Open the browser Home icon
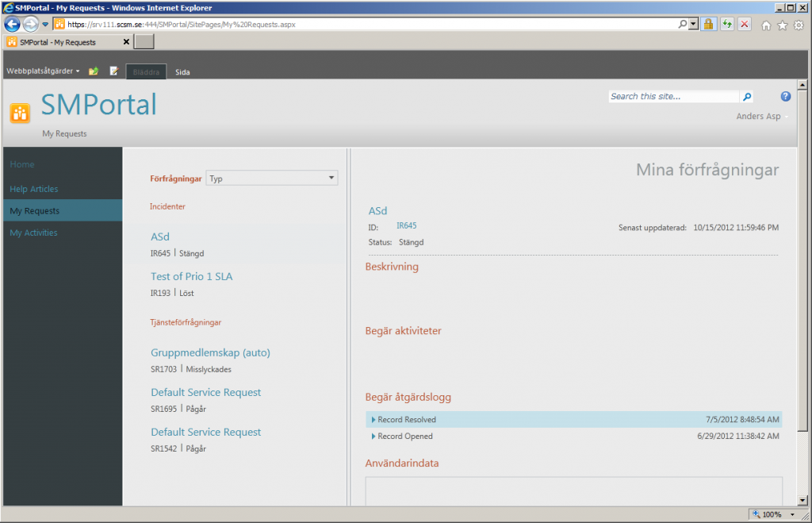812x523 pixels. point(766,25)
